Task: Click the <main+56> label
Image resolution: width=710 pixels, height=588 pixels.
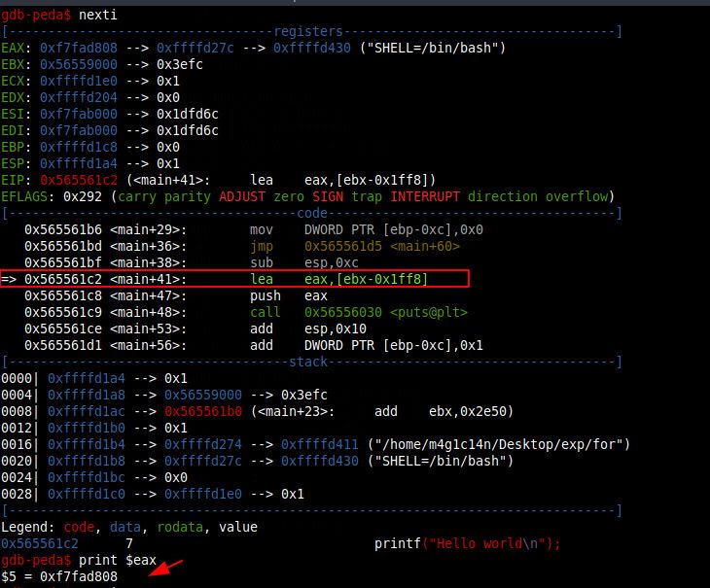Action: coord(148,346)
